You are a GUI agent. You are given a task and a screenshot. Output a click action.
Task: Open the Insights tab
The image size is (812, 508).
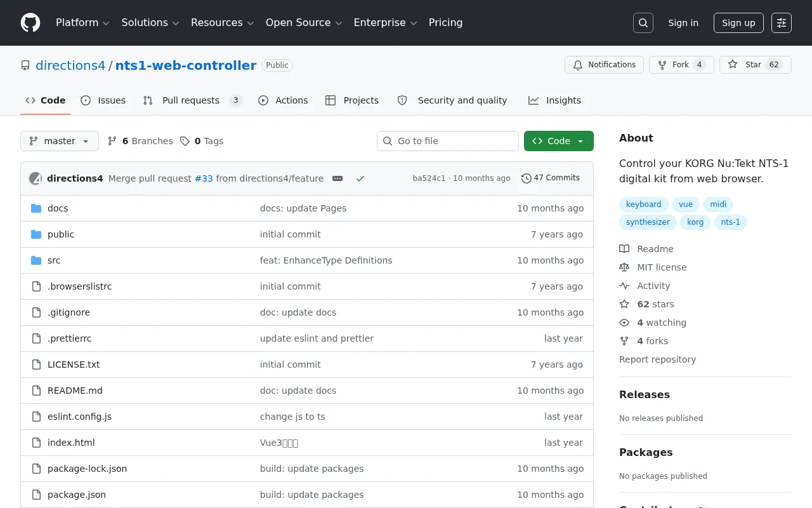click(x=555, y=100)
